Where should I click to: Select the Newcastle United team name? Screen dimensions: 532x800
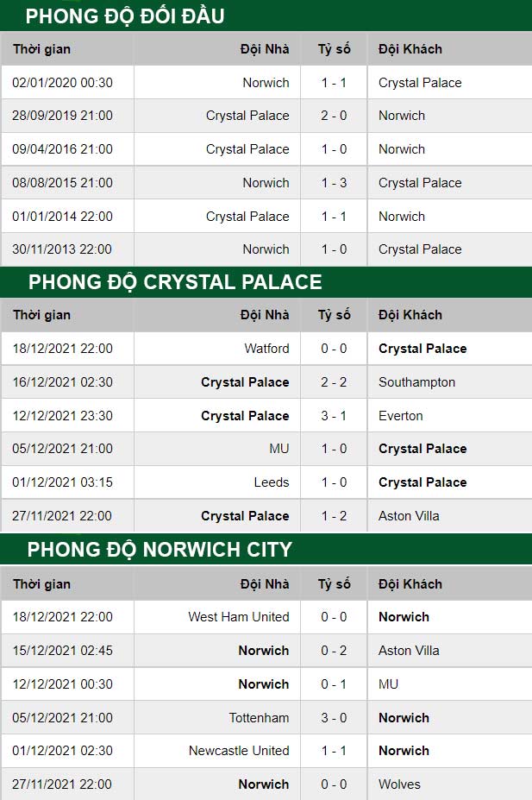(x=239, y=751)
